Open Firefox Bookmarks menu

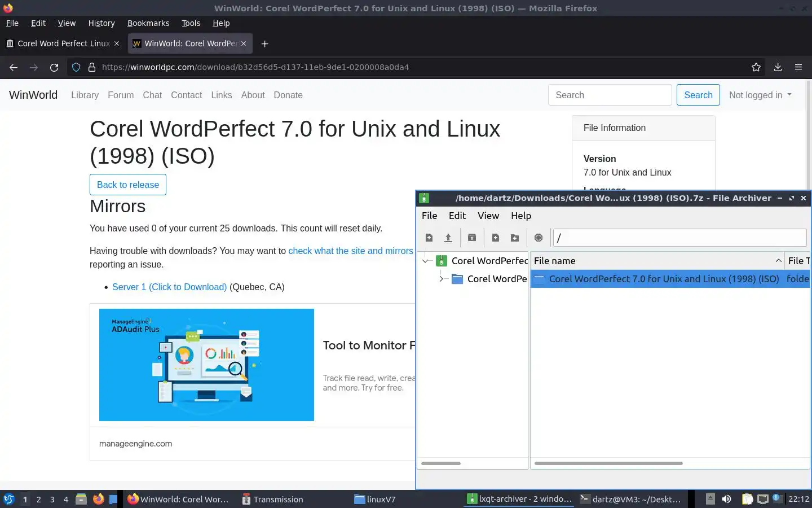(148, 23)
